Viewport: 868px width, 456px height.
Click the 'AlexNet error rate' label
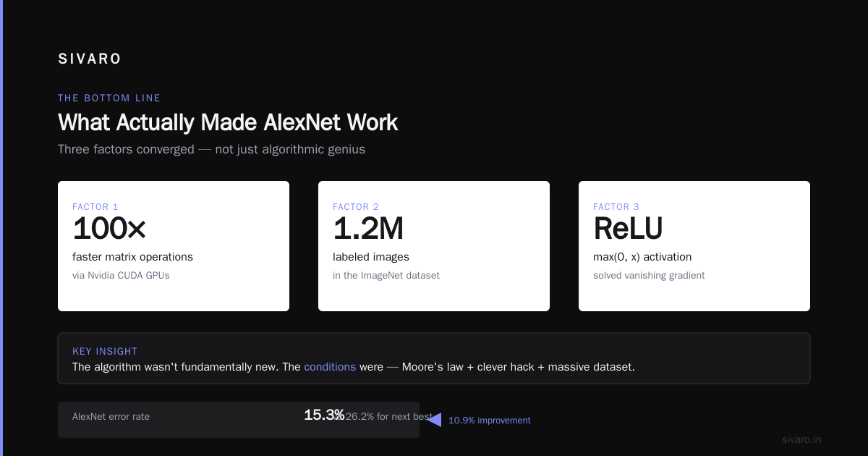[111, 416]
